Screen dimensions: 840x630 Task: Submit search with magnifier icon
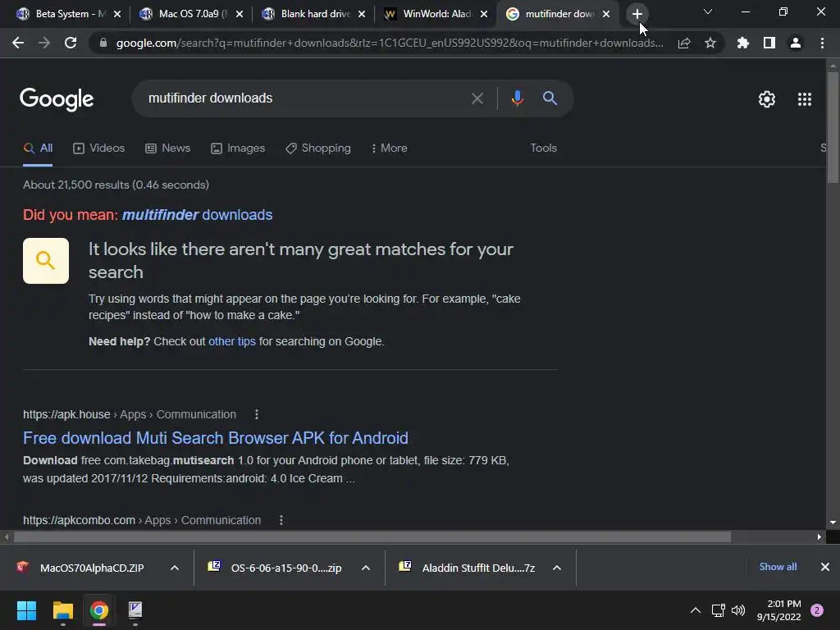[550, 98]
